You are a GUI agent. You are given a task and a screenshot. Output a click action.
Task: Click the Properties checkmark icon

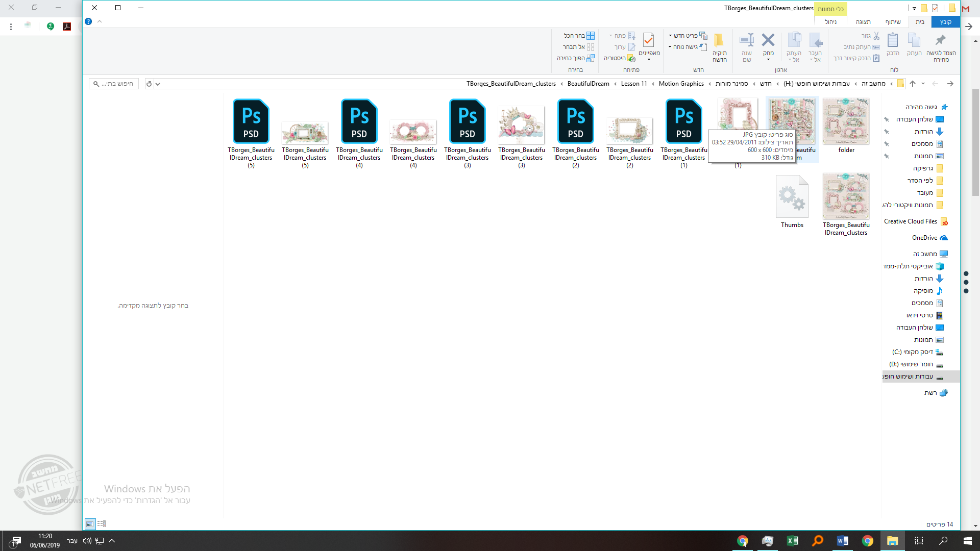coord(648,40)
